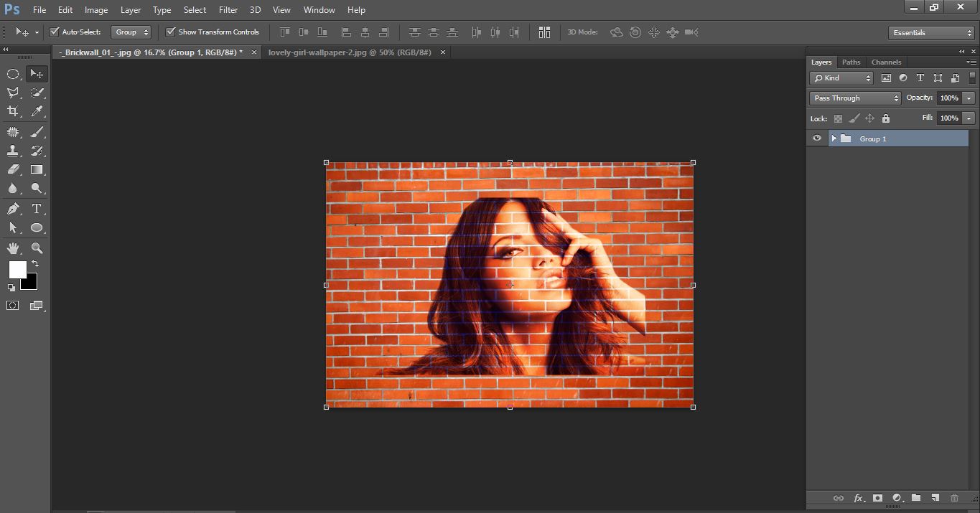
Task: Open the Filter menu
Action: point(228,9)
